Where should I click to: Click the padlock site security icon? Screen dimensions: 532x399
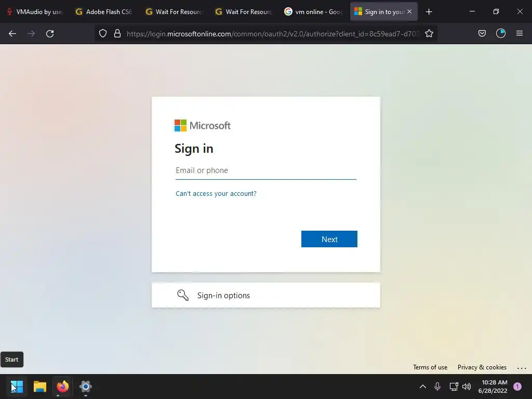[117, 34]
